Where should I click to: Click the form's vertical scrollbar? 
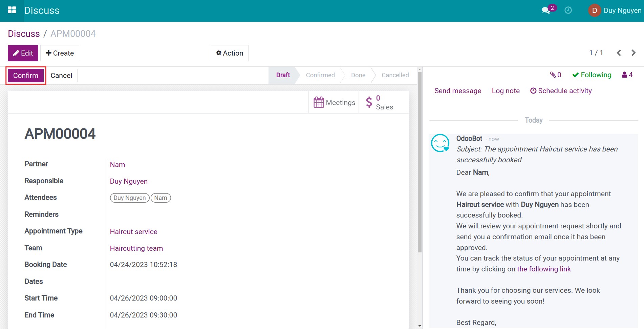click(x=420, y=163)
